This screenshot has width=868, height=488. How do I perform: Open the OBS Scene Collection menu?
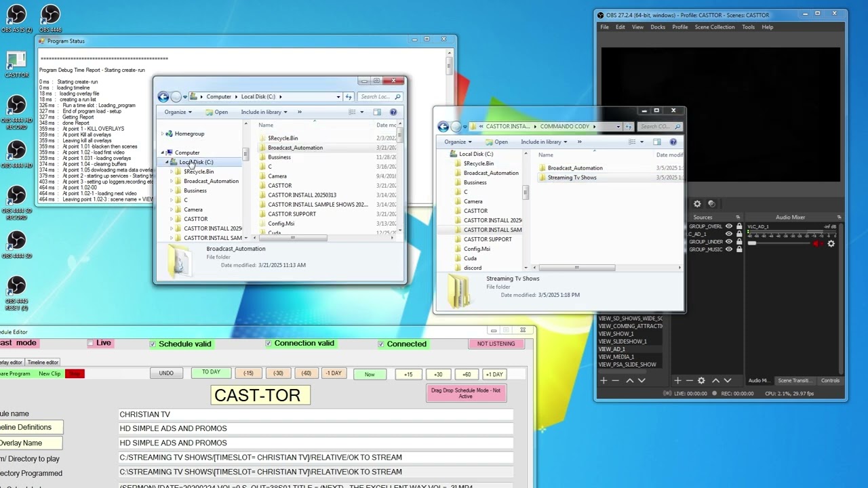[715, 27]
